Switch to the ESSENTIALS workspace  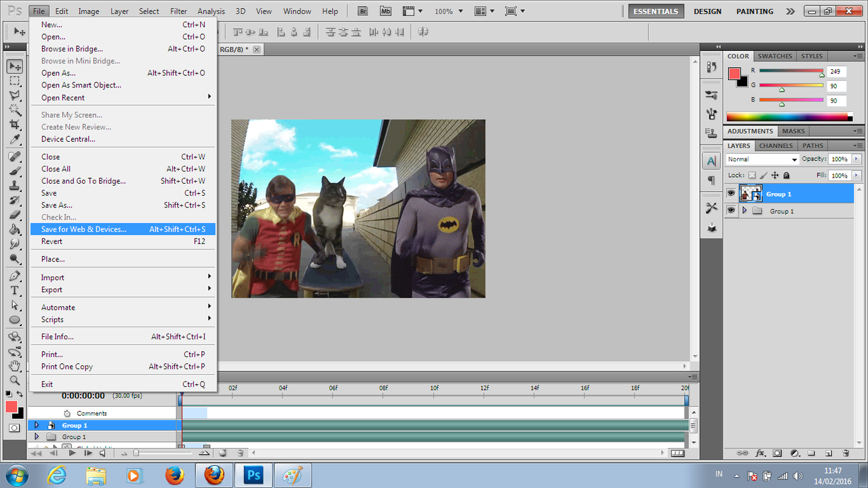click(656, 12)
